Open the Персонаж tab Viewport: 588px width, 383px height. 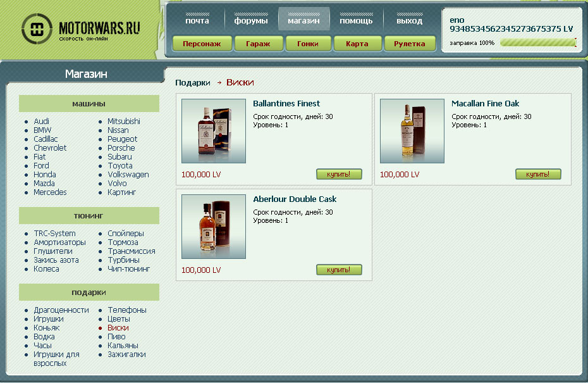[202, 44]
